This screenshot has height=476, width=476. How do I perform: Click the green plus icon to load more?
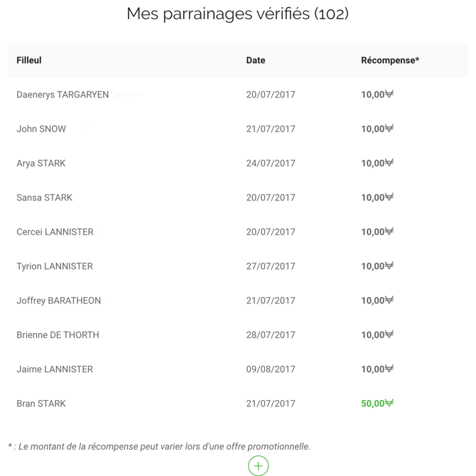[x=258, y=465]
